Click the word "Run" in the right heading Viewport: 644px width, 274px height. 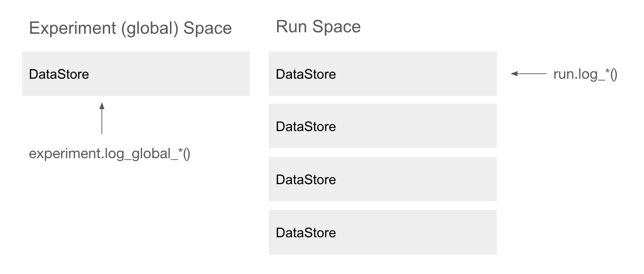(x=291, y=27)
